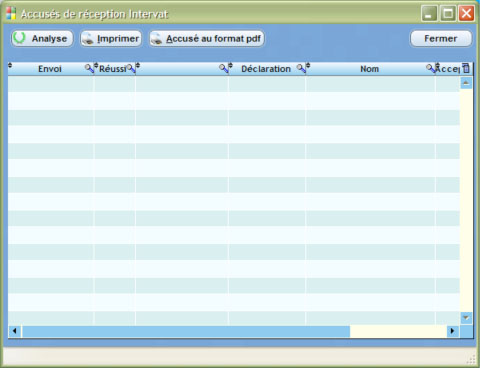481x368 pixels.
Task: Click the magnifier icon in the Envoi column
Action: click(89, 69)
